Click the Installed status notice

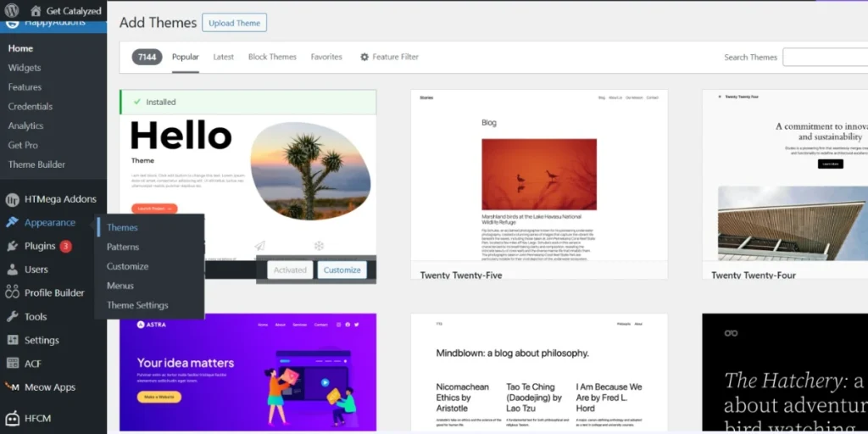point(248,102)
